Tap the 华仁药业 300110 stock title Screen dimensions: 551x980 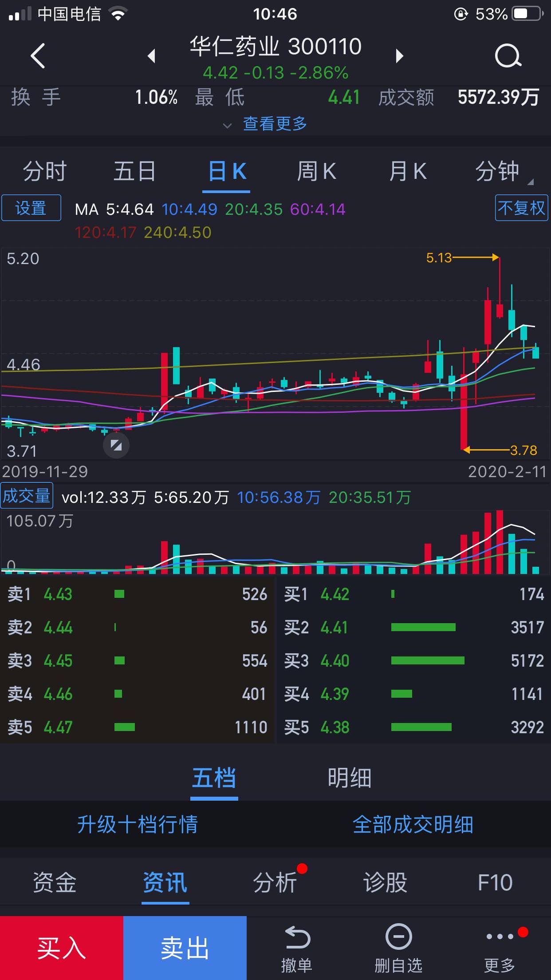pyautogui.click(x=275, y=46)
